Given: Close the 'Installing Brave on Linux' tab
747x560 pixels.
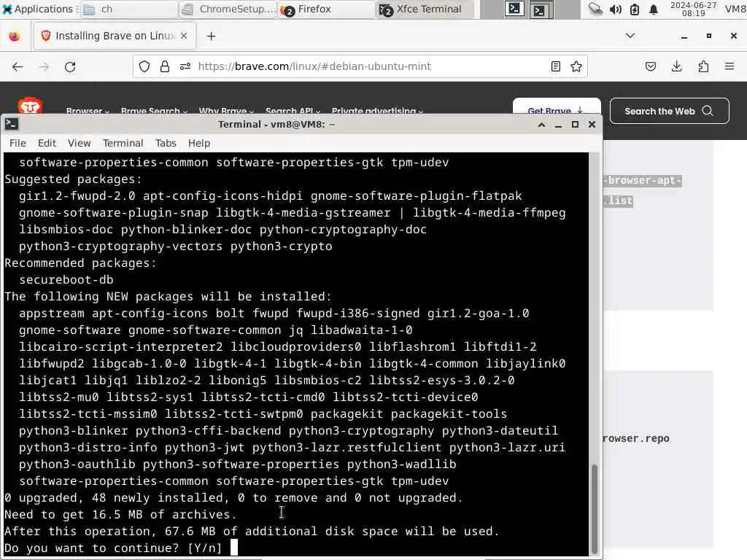Looking at the screenshot, I should (x=184, y=36).
